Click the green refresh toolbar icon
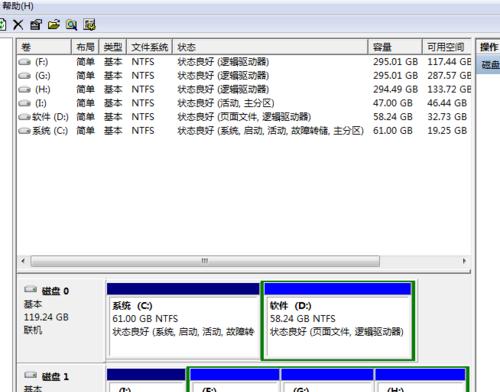 [3, 24]
